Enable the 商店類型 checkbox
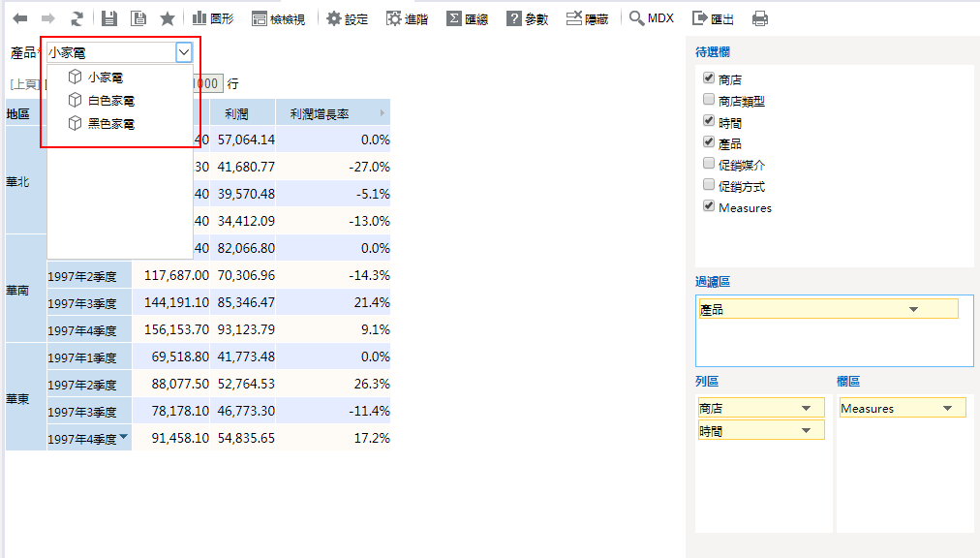 709,100
